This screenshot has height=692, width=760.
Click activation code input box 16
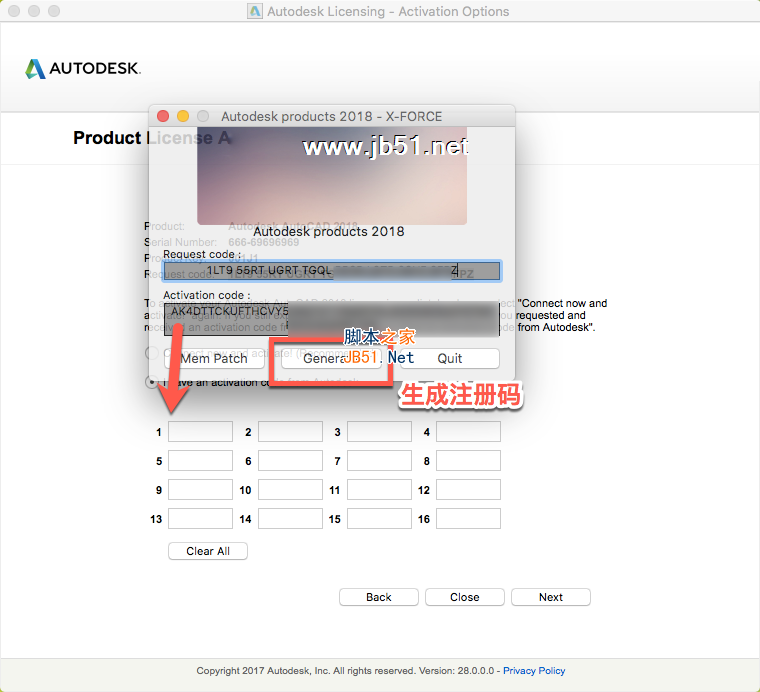[468, 519]
